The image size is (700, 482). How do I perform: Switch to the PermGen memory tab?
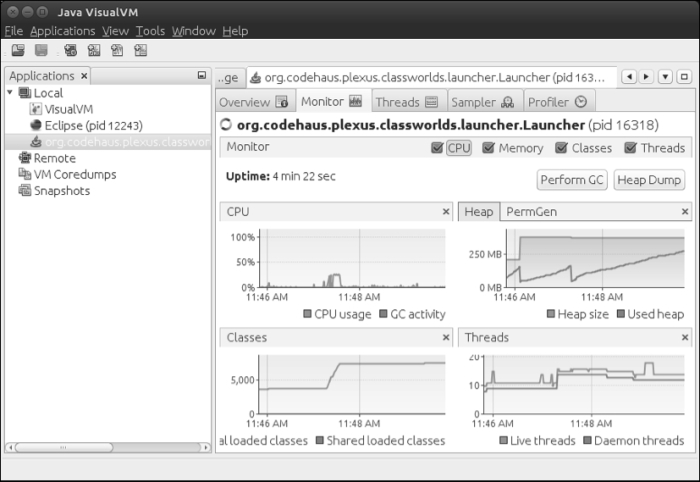coord(531,212)
